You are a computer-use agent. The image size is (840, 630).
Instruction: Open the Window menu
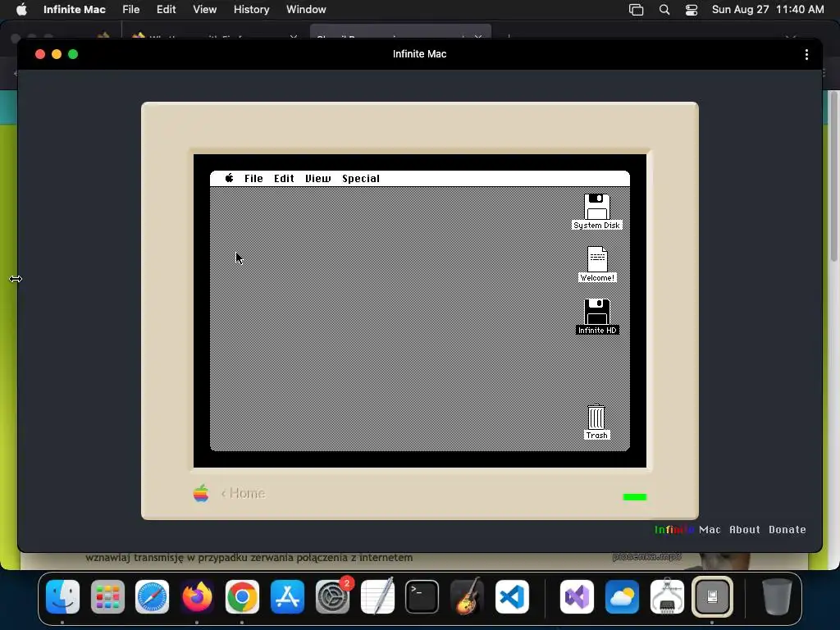tap(306, 10)
